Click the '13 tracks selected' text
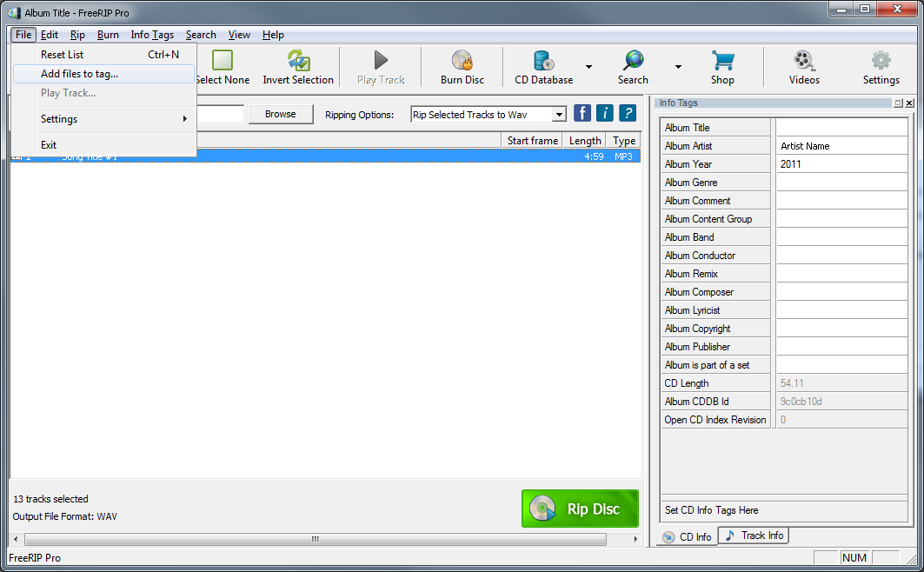This screenshot has width=924, height=572. coord(50,499)
